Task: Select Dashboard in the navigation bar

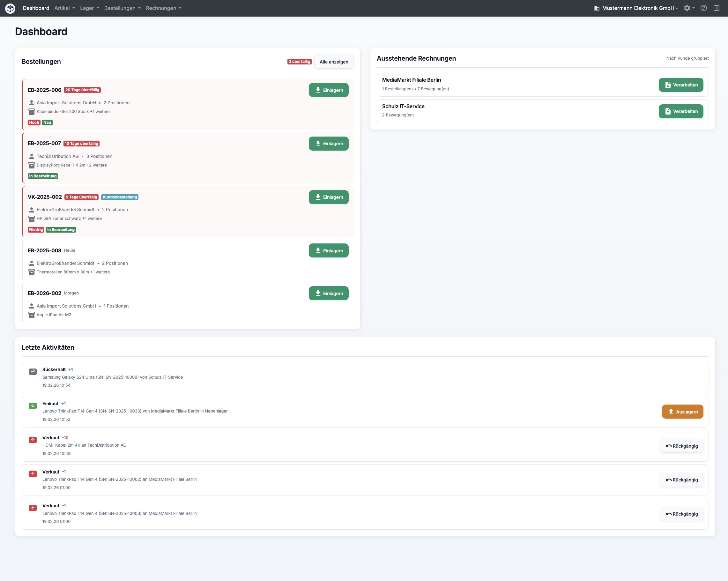Action: (x=35, y=8)
